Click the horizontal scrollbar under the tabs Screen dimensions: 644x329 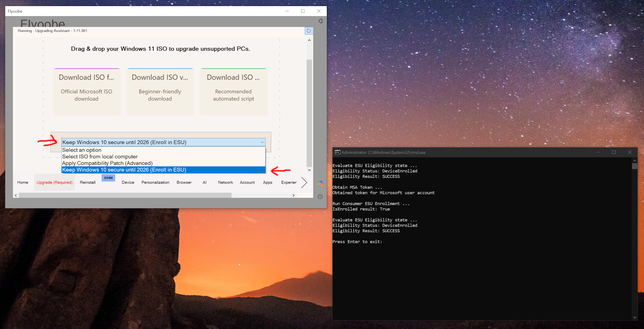125,195
